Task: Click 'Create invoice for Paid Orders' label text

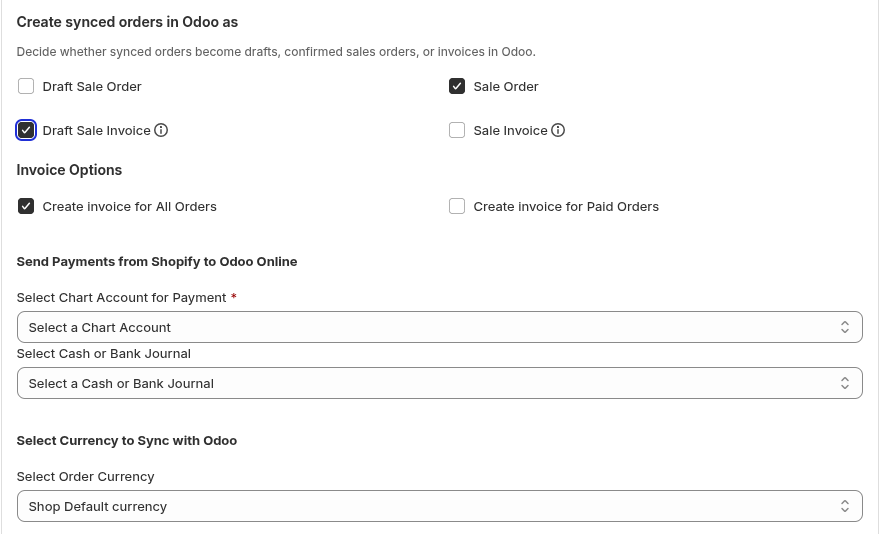Action: pos(566,206)
